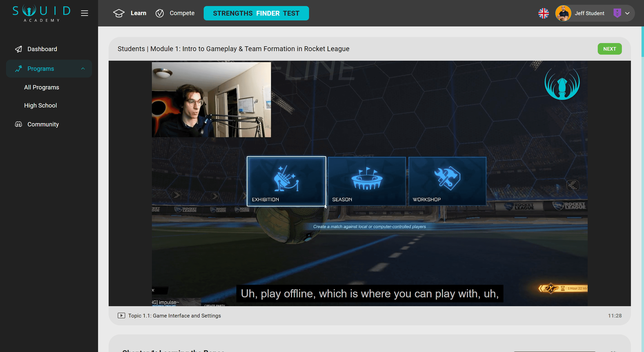Click the Learn graduation cap icon
This screenshot has width=644, height=352.
tap(119, 13)
